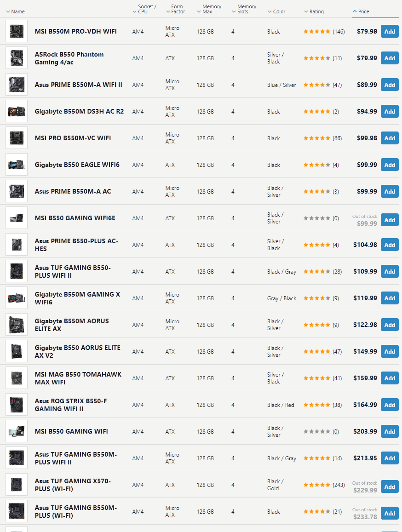Add the out-of-stock MSI B550 GAMING WIFI6E
The width and height of the screenshot is (402, 532).
pyautogui.click(x=390, y=220)
